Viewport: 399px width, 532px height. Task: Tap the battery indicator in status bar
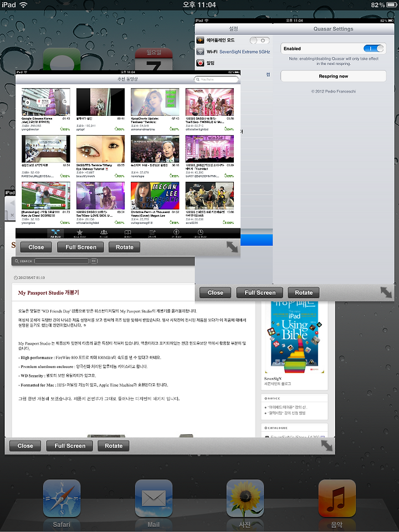(x=392, y=5)
